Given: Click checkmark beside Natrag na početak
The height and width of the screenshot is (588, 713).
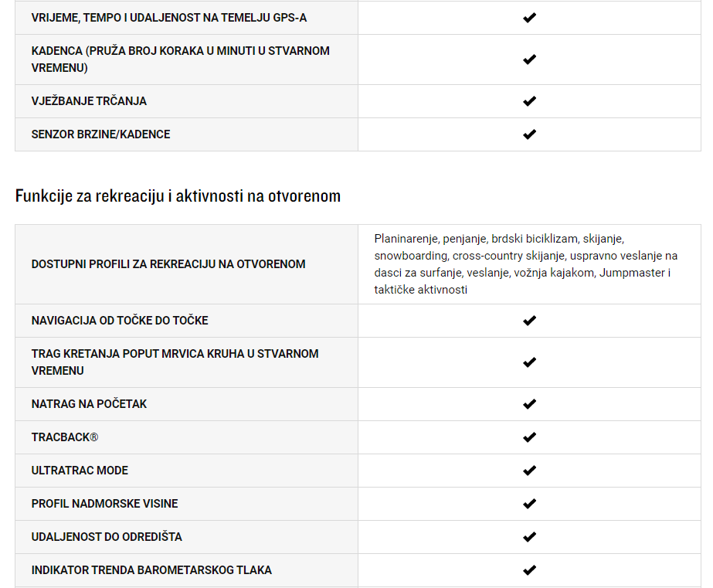Looking at the screenshot, I should [x=529, y=404].
